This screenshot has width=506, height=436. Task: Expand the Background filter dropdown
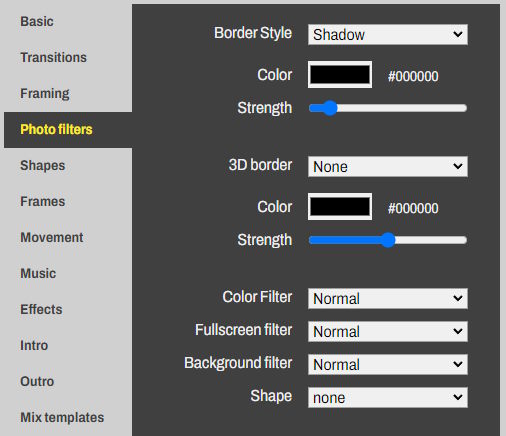pos(388,364)
